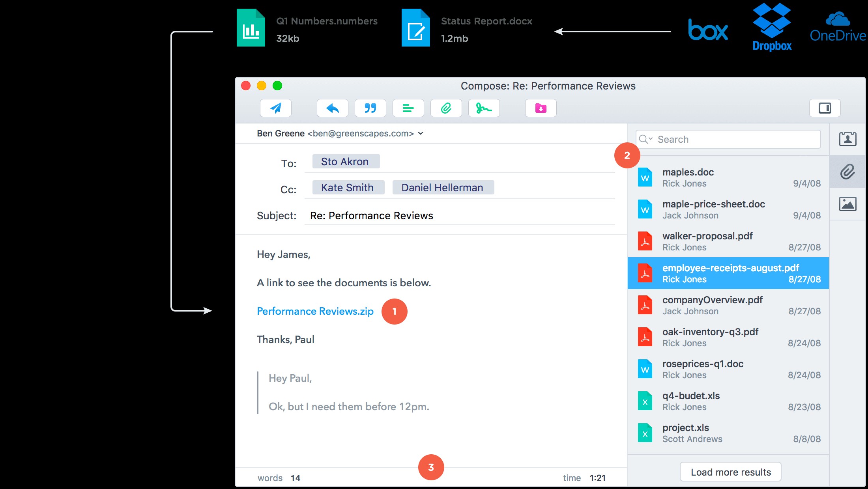The width and height of the screenshot is (868, 489).
Task: Click the Quote marks toolbar icon
Action: coord(370,108)
